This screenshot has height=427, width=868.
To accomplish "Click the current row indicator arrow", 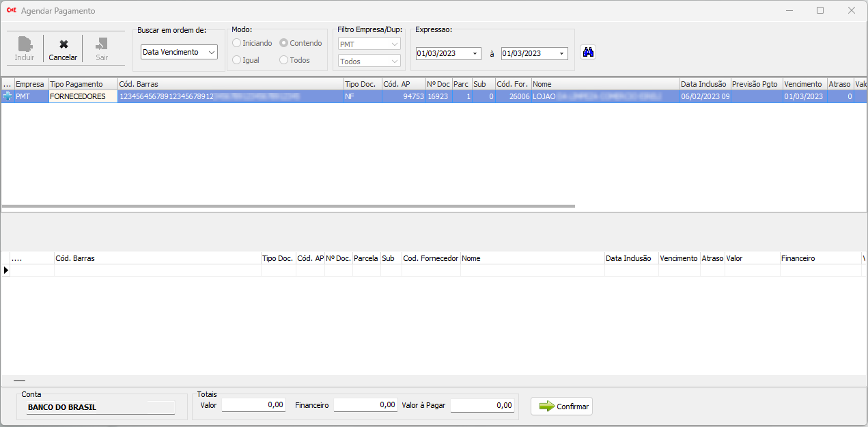I will pyautogui.click(x=6, y=271).
